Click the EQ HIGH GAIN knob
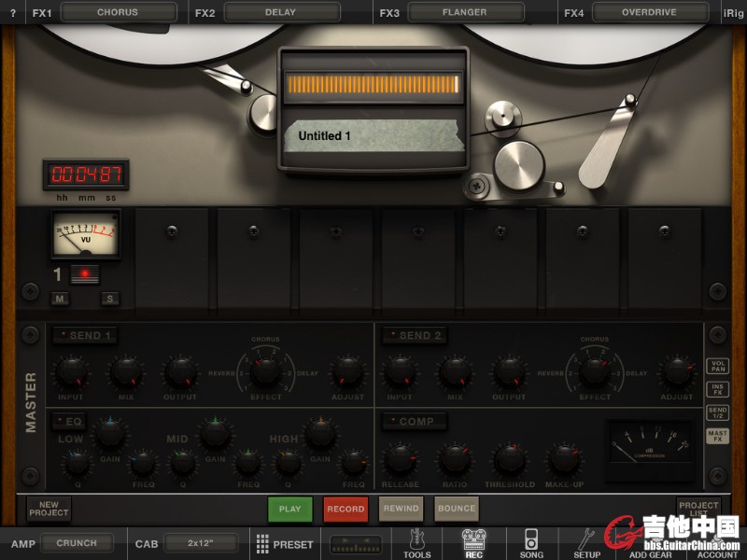 tap(320, 434)
